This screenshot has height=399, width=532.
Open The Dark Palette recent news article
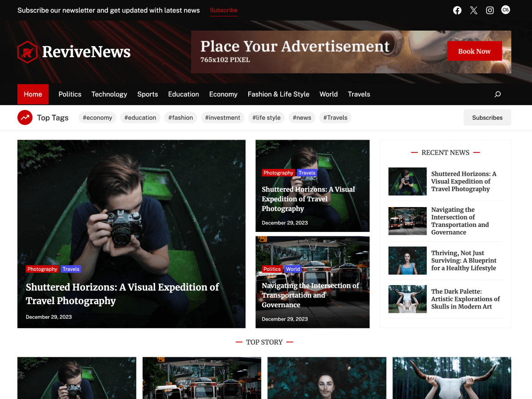coord(465,299)
